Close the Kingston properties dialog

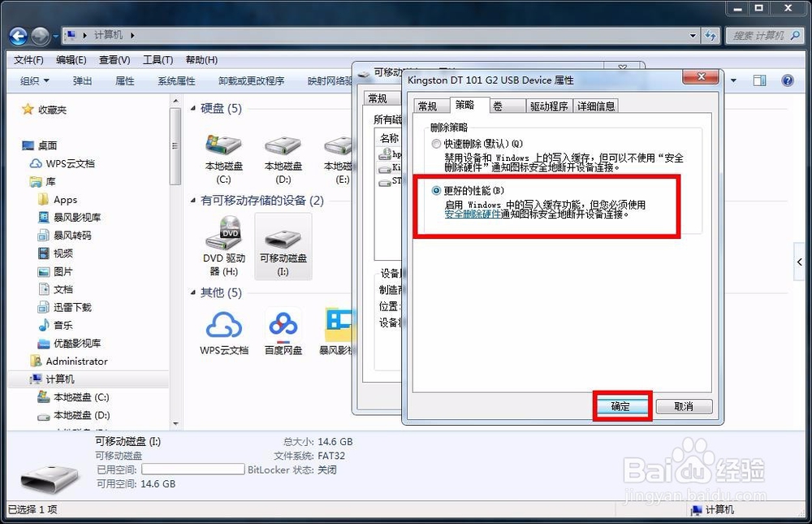[702, 76]
